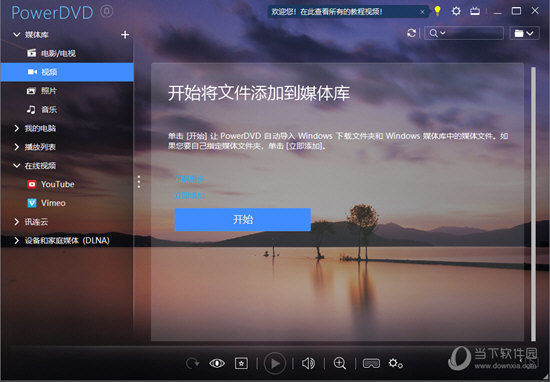Open the search options dropdown magnifier
This screenshot has height=382, width=550.
tap(437, 33)
